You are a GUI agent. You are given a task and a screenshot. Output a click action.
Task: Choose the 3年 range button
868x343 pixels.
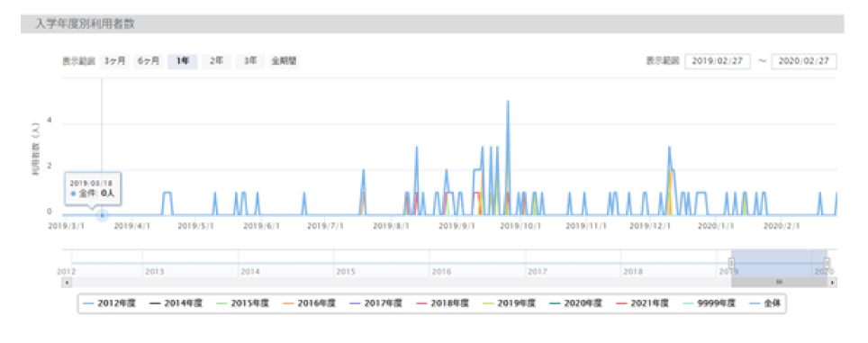click(x=249, y=61)
